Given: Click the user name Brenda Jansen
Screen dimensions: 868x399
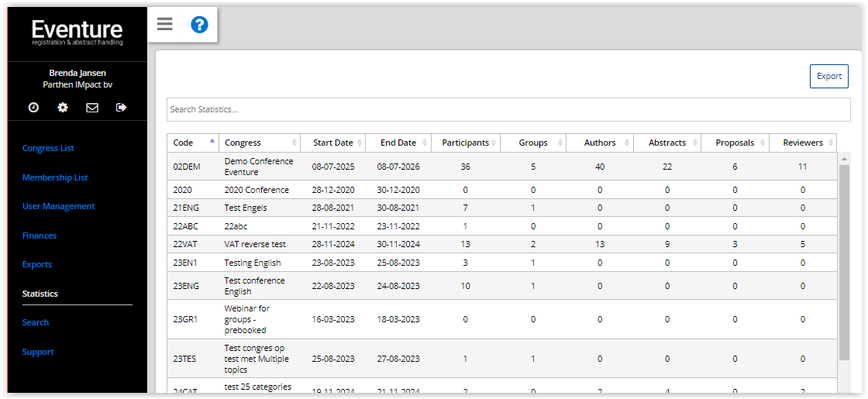Looking at the screenshot, I should coord(77,73).
